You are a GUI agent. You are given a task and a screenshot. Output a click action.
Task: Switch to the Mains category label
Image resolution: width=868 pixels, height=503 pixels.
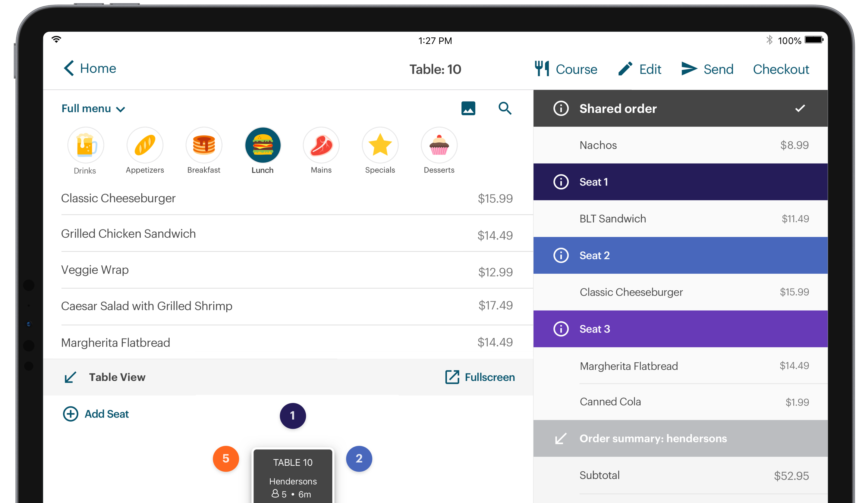click(x=321, y=170)
